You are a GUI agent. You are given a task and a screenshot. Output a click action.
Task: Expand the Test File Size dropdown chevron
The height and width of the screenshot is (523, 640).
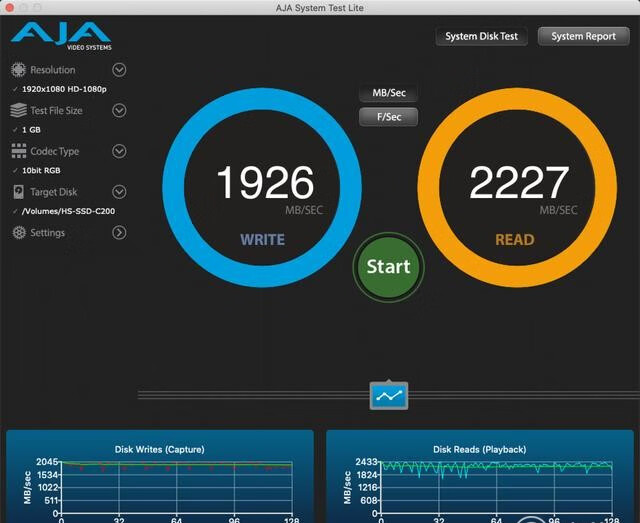(x=119, y=110)
